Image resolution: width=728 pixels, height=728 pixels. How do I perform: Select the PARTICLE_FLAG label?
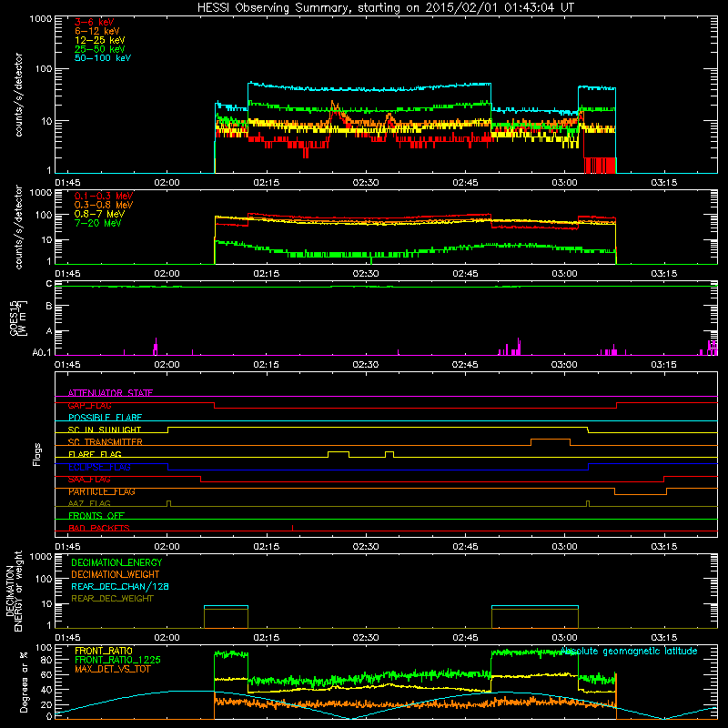102,491
